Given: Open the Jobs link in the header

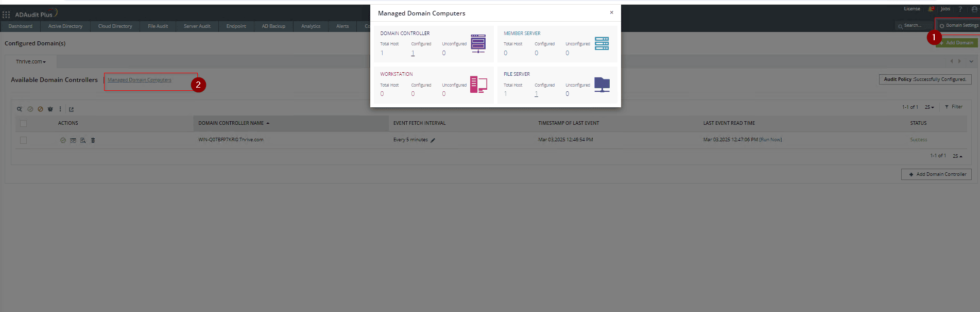Looking at the screenshot, I should (945, 9).
